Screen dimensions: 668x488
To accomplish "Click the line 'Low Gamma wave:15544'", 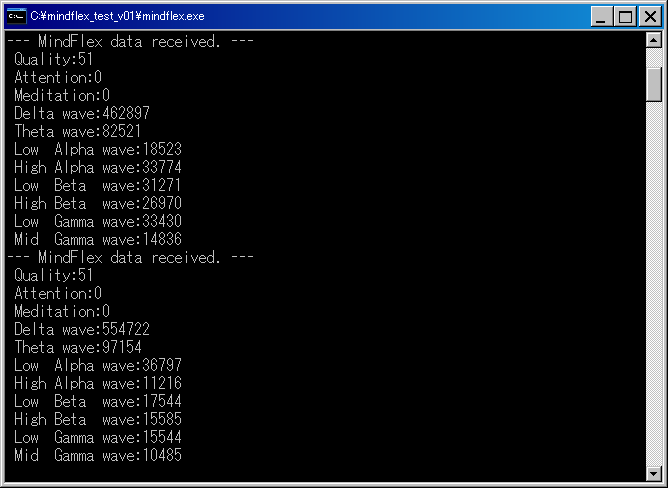I will click(98, 437).
